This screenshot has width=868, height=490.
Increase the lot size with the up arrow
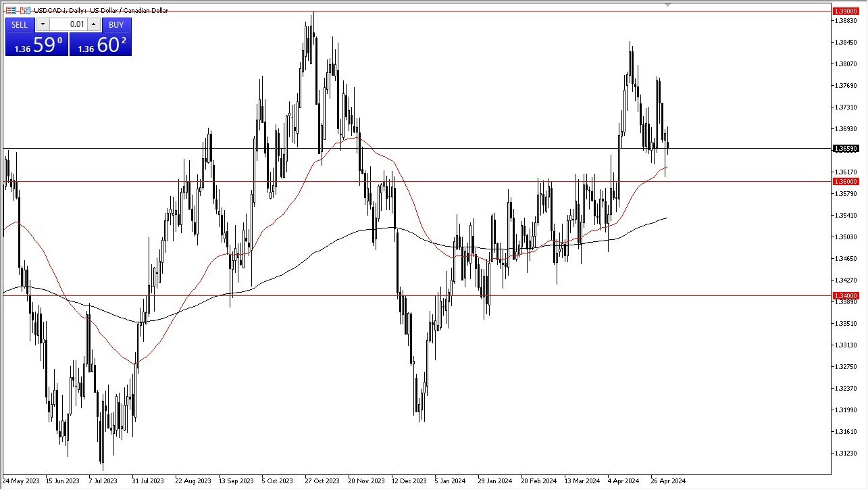tap(94, 24)
